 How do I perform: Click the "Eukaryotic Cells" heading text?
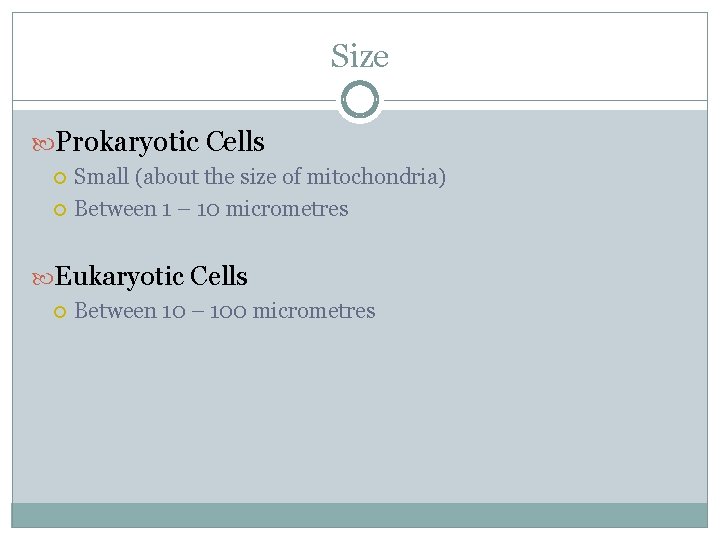pyautogui.click(x=151, y=276)
